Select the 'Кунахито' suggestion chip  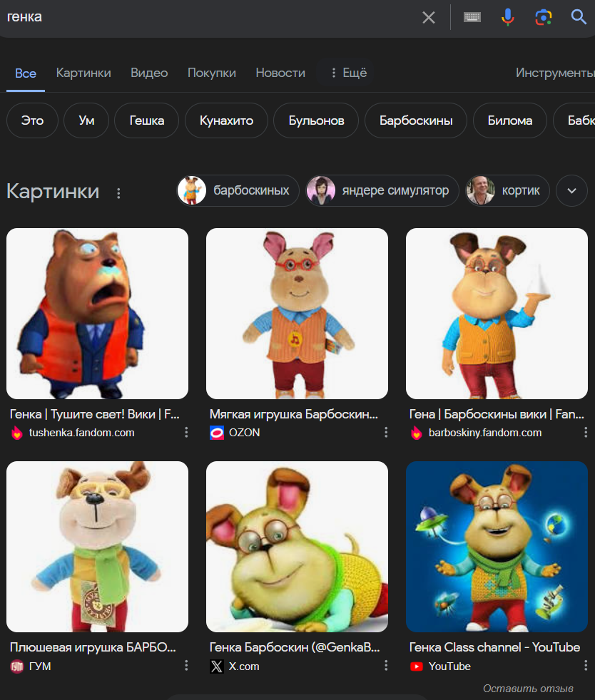coord(226,120)
